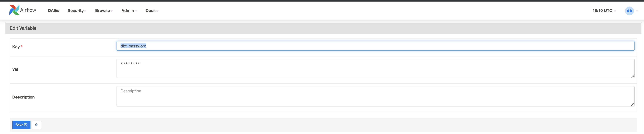644x134 pixels.
Task: Click the Airflow brand name link
Action: (28, 10)
